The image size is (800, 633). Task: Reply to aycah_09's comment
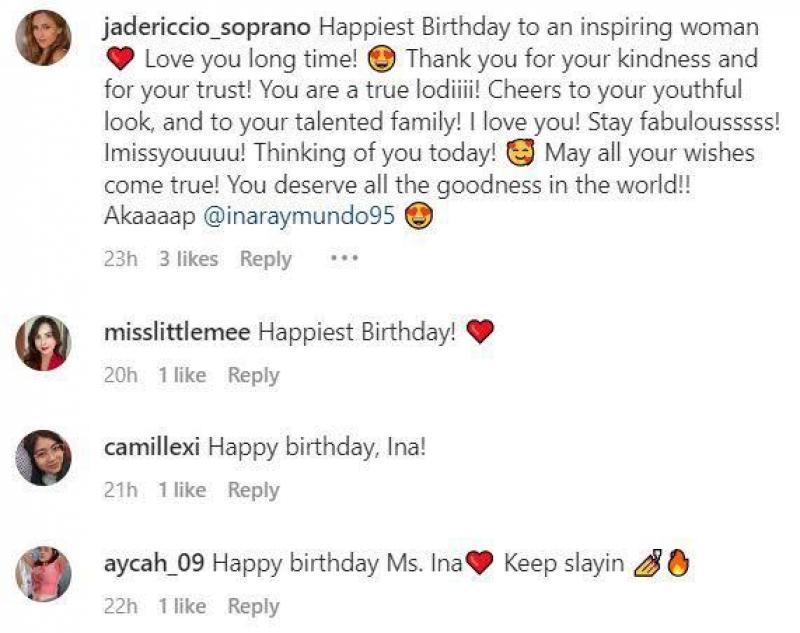254,606
